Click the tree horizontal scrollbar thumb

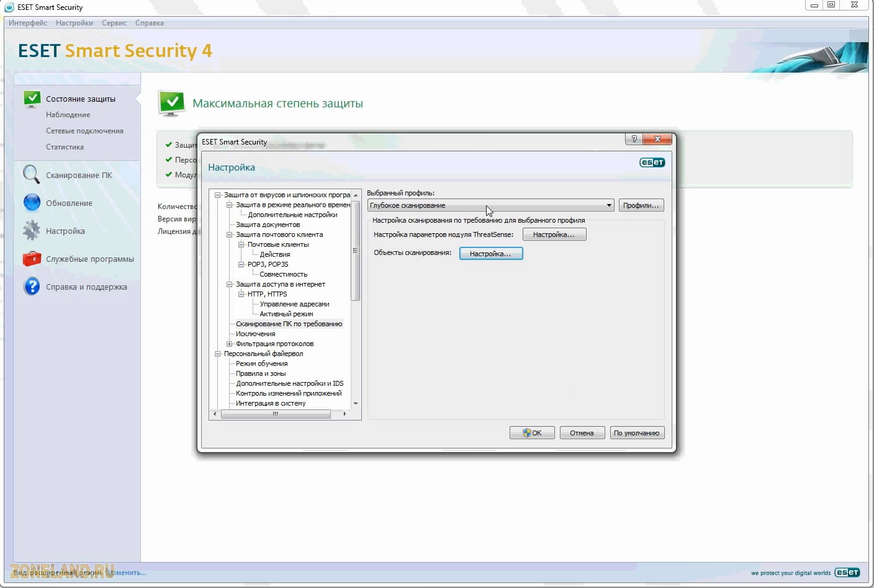276,414
